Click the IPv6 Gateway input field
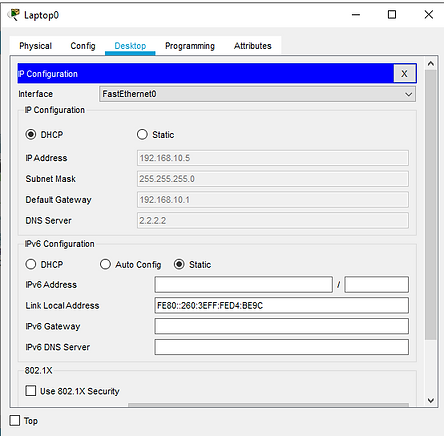This screenshot has height=436, width=444. tap(281, 326)
